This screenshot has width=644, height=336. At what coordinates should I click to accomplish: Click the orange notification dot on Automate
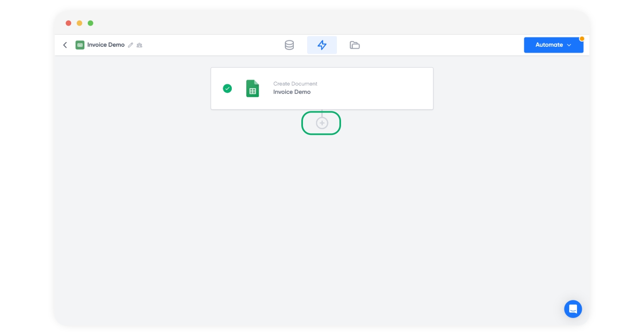582,39
